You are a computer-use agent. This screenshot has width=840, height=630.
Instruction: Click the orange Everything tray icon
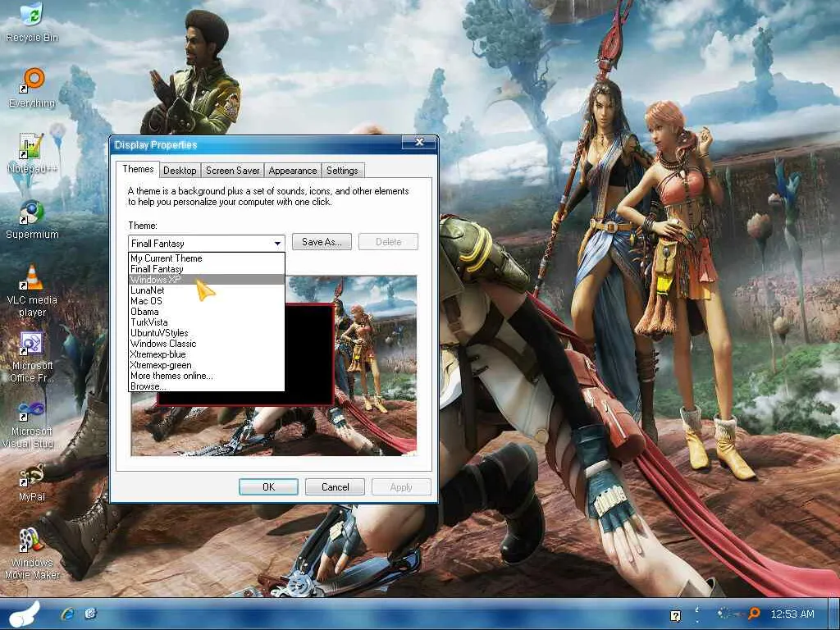(754, 614)
